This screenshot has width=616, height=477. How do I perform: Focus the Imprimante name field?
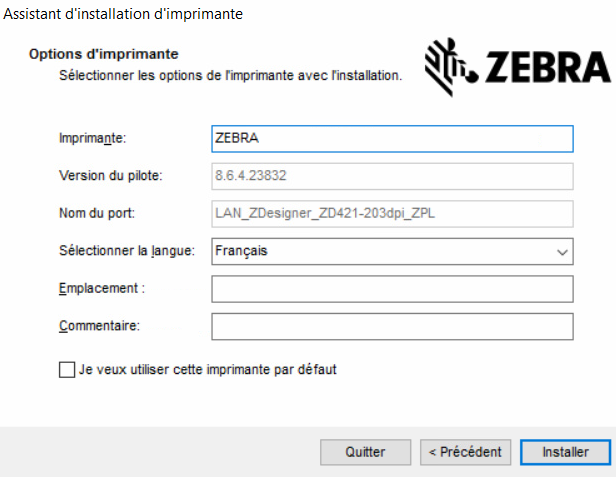coord(392,138)
